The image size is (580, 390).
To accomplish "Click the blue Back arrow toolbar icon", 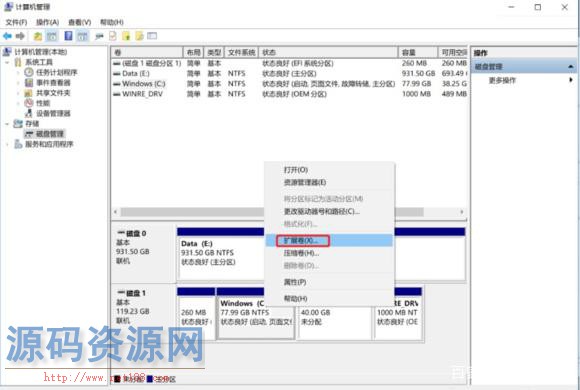I will [7, 36].
